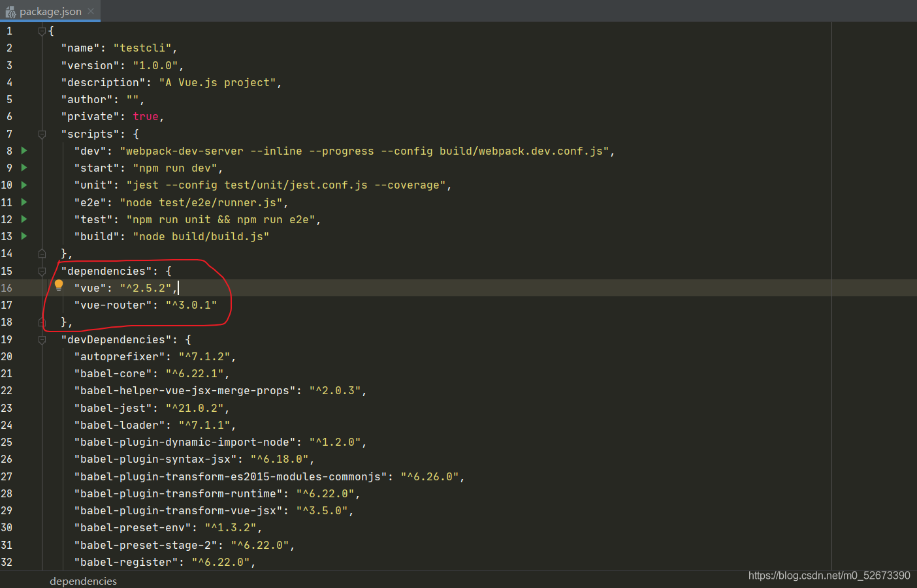The width and height of the screenshot is (917, 588).
Task: Click the "A Vue.js project" description value
Action: pos(217,82)
